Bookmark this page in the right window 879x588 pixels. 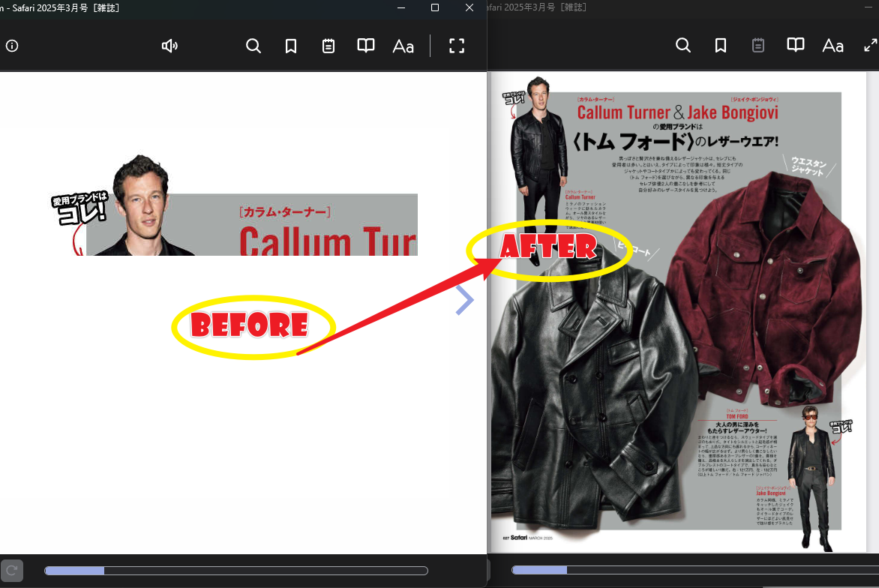click(x=721, y=46)
